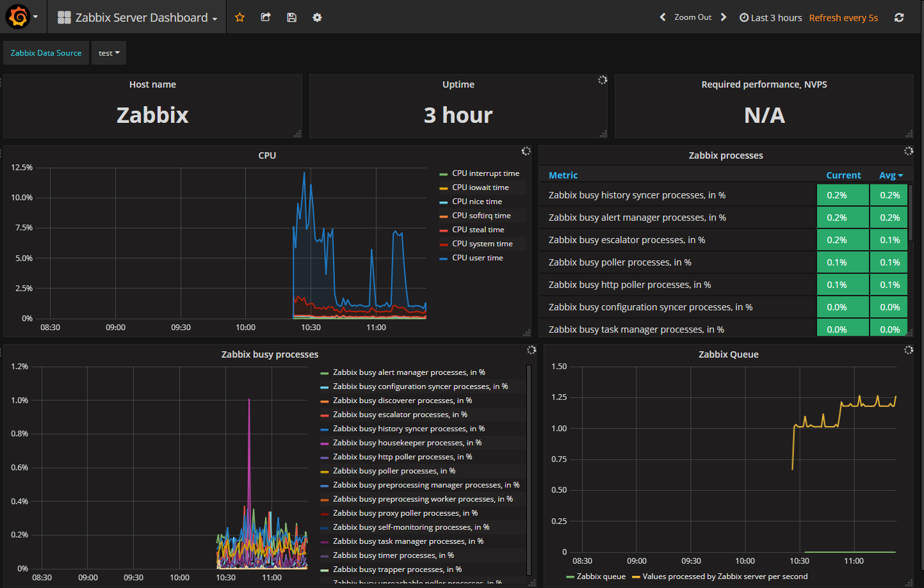The height and width of the screenshot is (588, 924).
Task: Toggle CPU iowait time series
Action: click(480, 187)
